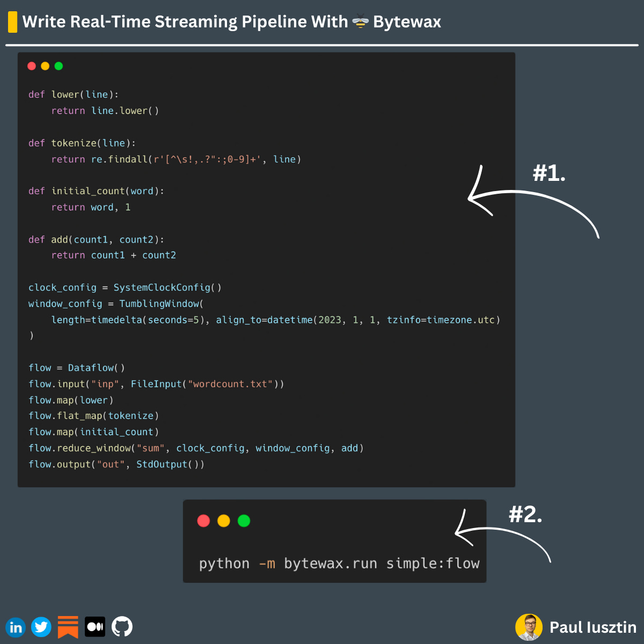Image resolution: width=644 pixels, height=644 pixels.
Task: Click the yellow dot in terminal window
Action: (x=224, y=521)
